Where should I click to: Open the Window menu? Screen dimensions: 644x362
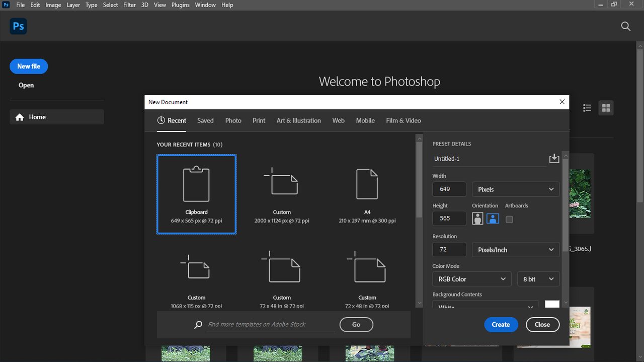[205, 5]
